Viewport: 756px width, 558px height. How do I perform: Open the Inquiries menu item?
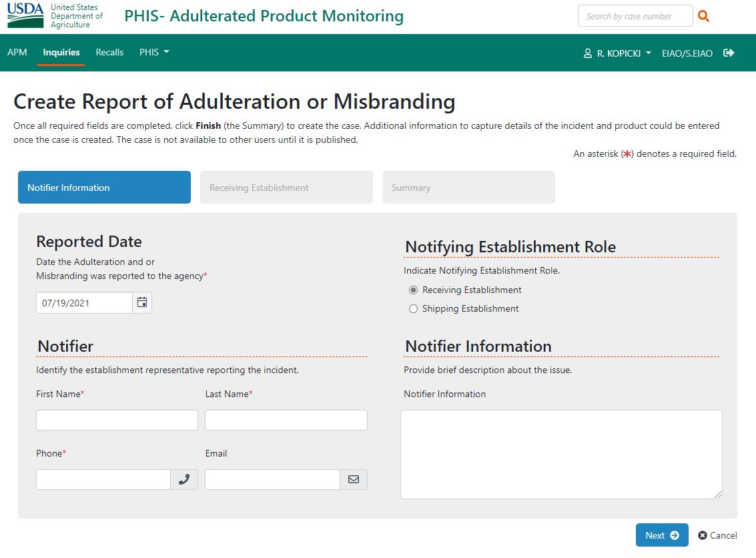click(x=61, y=52)
